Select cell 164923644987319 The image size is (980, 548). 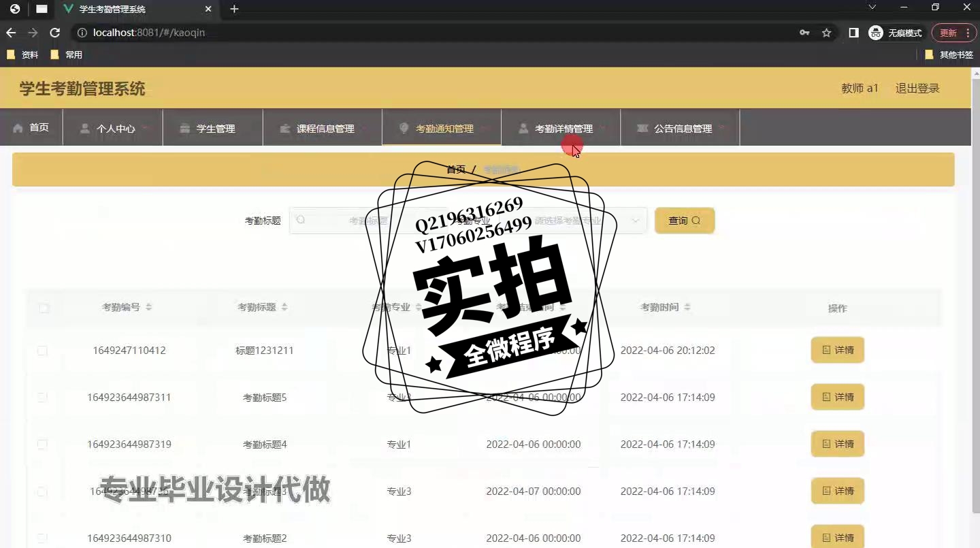[x=129, y=445]
